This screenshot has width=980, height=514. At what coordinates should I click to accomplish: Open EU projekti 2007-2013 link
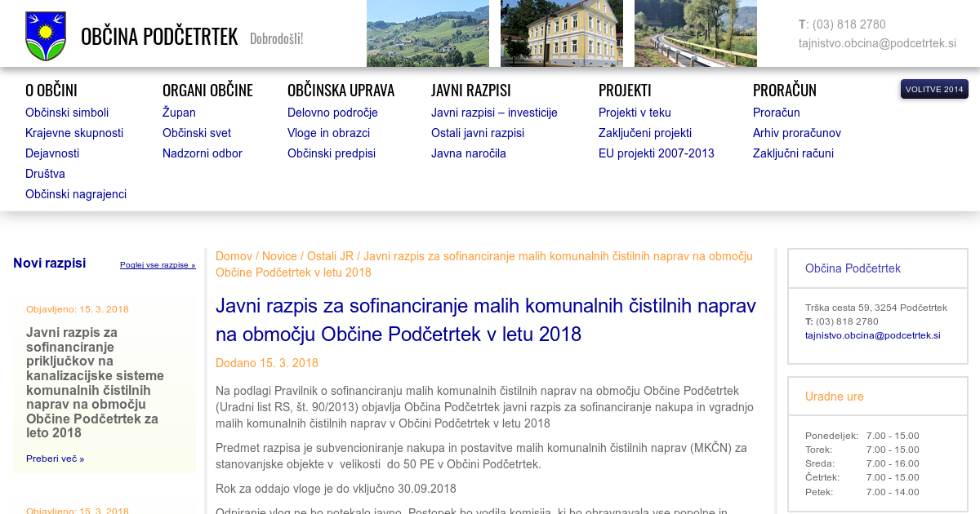click(656, 153)
